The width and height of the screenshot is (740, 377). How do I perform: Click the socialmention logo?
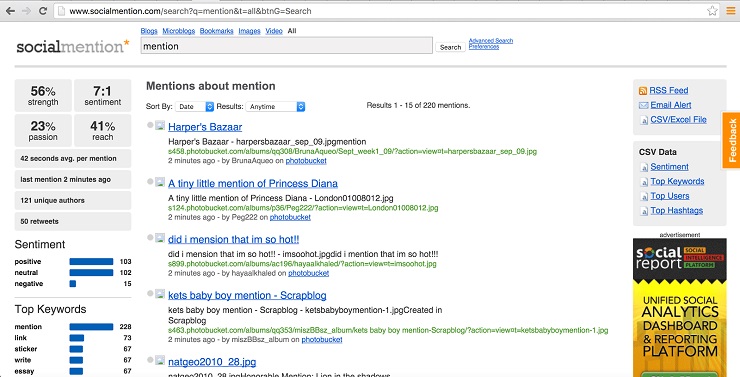tap(73, 46)
